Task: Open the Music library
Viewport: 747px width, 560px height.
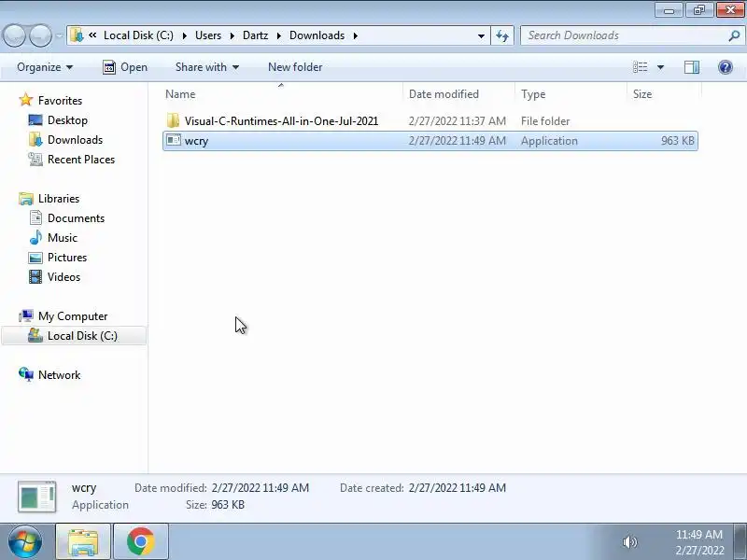Action: [63, 238]
